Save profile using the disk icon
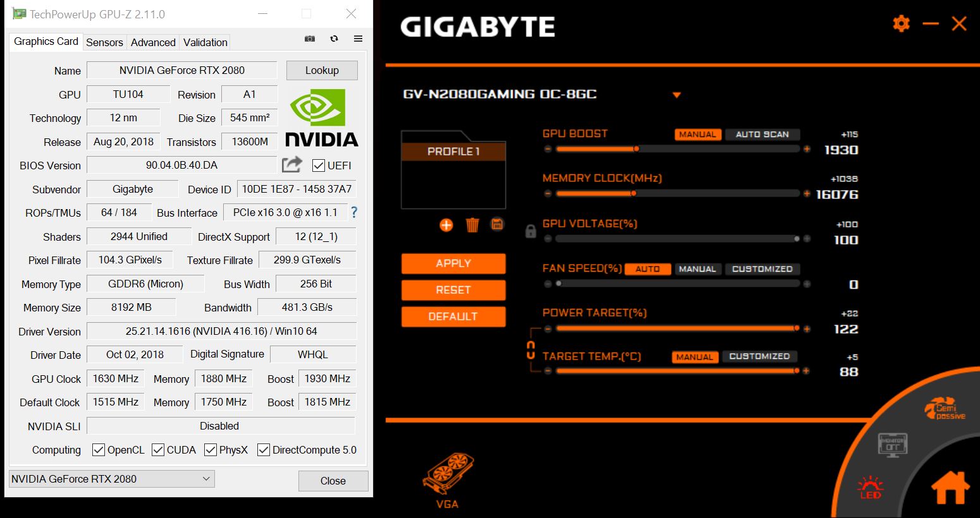This screenshot has width=980, height=518. (x=498, y=224)
